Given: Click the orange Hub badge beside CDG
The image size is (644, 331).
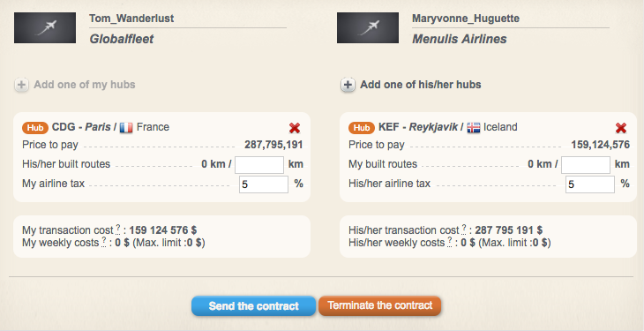Looking at the screenshot, I should click(x=35, y=127).
